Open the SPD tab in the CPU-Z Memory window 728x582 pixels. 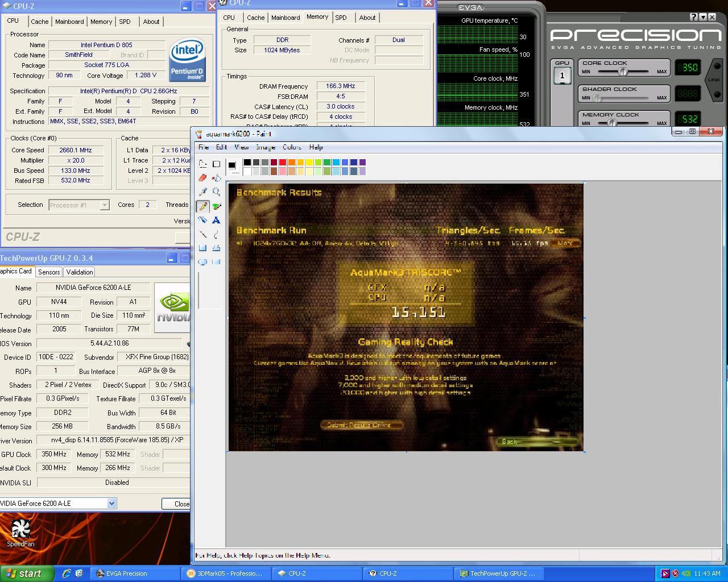341,18
